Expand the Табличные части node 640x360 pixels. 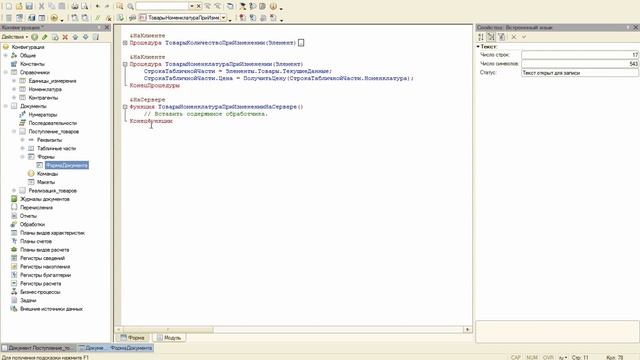click(x=23, y=148)
